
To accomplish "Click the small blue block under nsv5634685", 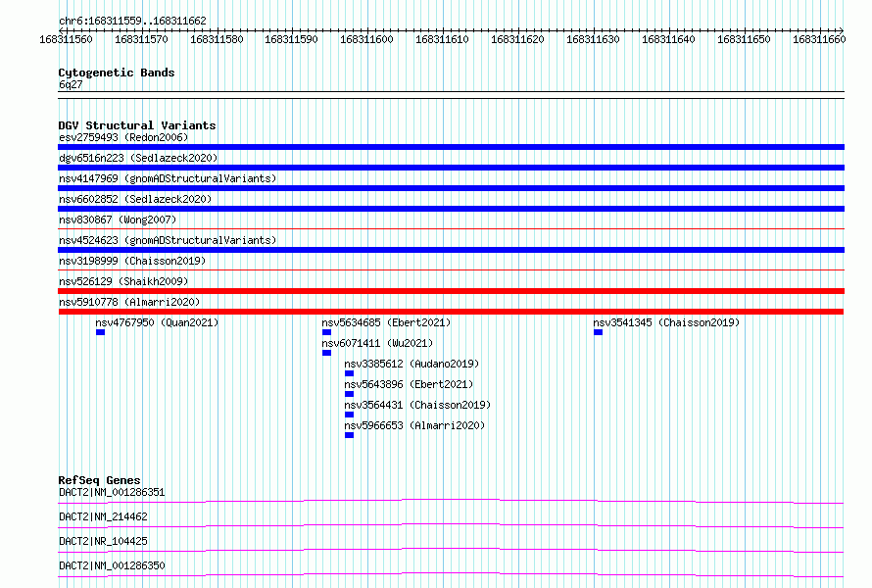I will click(x=327, y=332).
